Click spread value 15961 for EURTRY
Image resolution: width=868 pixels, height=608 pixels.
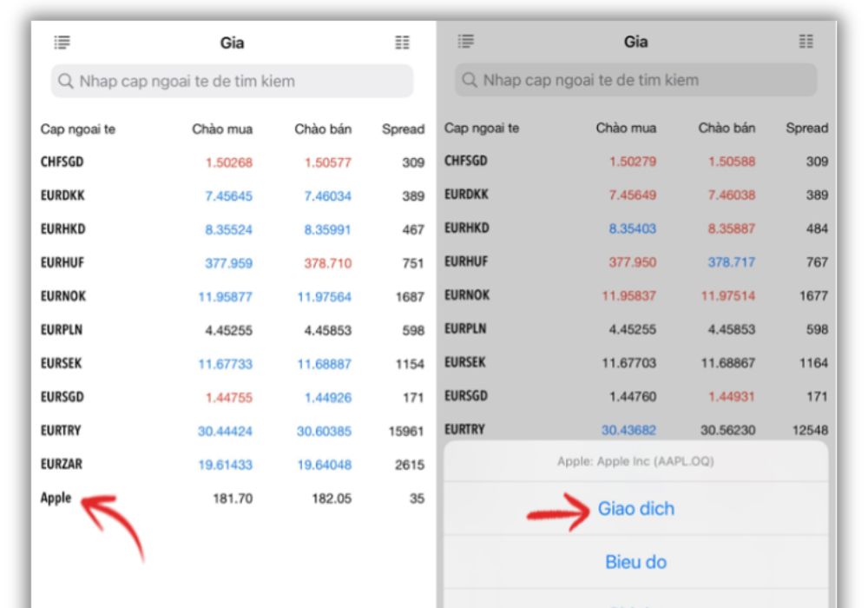coord(406,431)
